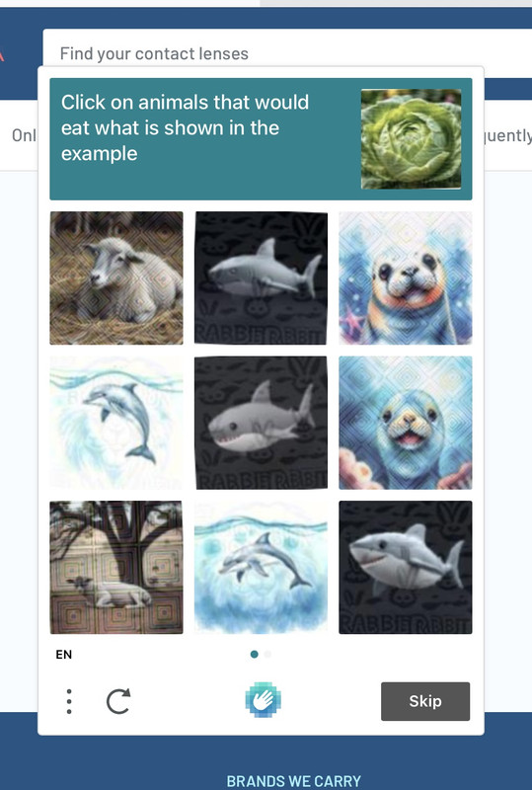Select the seal pup with starfish tile
Image resolution: width=532 pixels, height=790 pixels.
(x=406, y=278)
